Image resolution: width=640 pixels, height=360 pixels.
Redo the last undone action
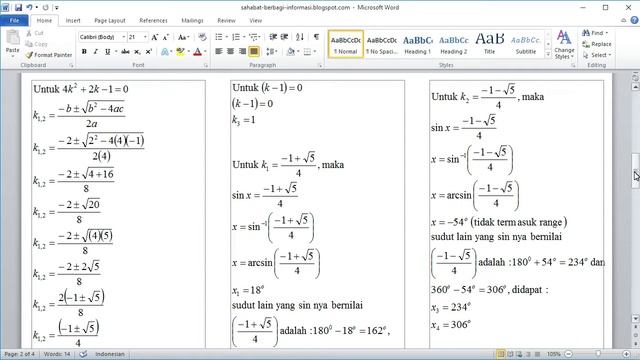pos(45,7)
